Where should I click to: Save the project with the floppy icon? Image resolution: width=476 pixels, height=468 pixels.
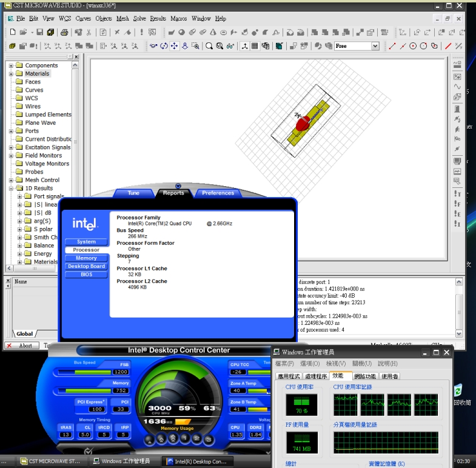click(x=40, y=32)
